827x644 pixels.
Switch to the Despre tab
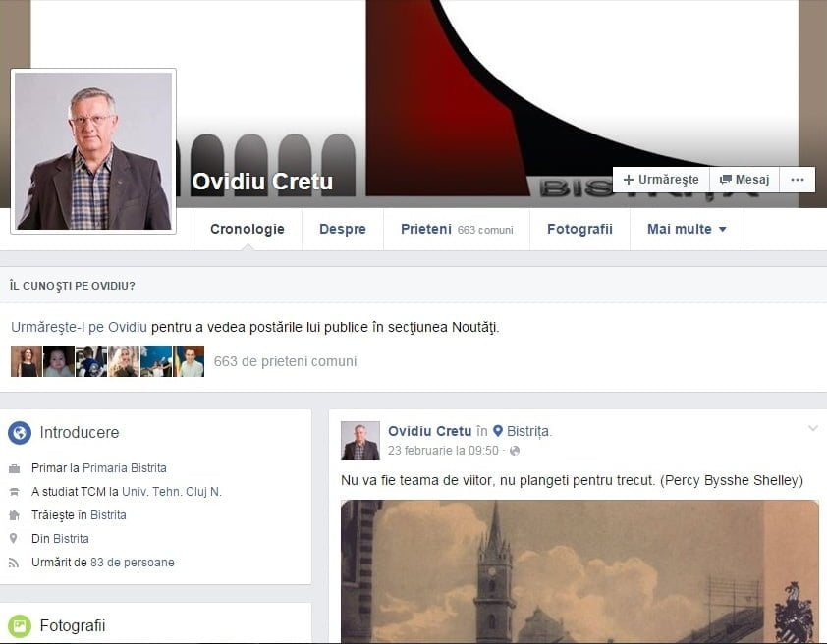pyautogui.click(x=342, y=229)
